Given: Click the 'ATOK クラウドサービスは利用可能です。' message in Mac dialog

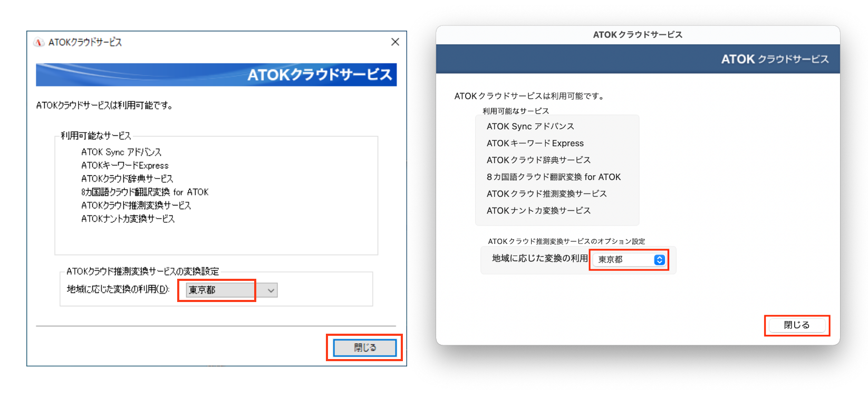Looking at the screenshot, I should [x=529, y=96].
